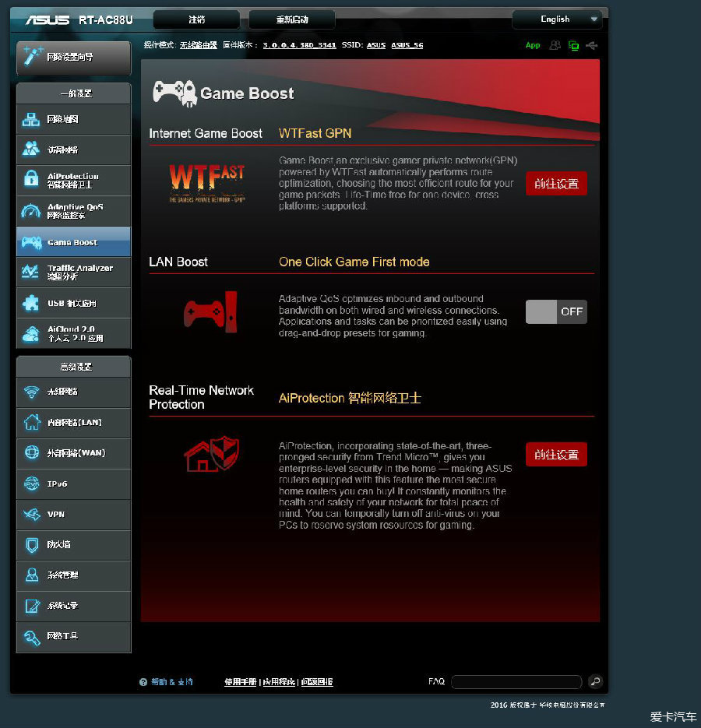Screen dimensions: 701x728
Task: Click the Game Boost gamepad icon in sidebar
Action: [31, 242]
